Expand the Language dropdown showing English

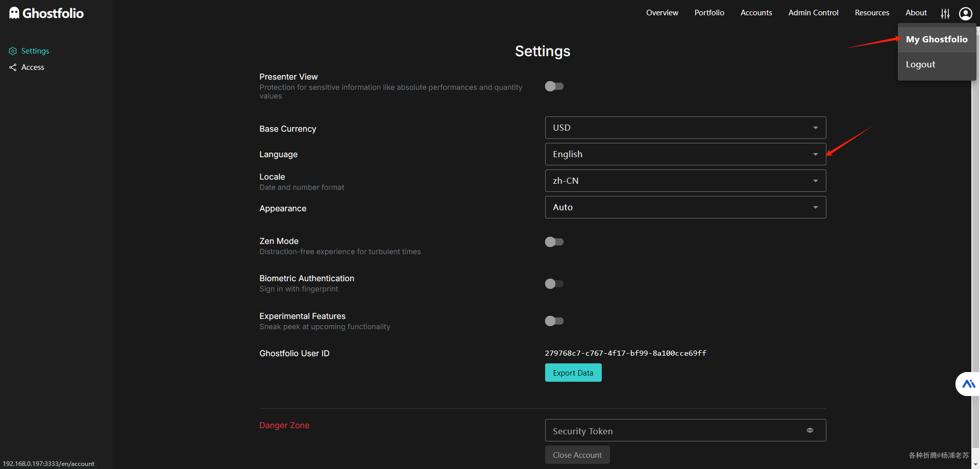(x=685, y=154)
